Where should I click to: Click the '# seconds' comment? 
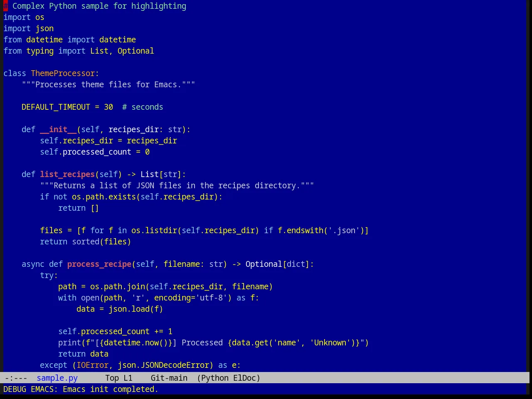(143, 107)
